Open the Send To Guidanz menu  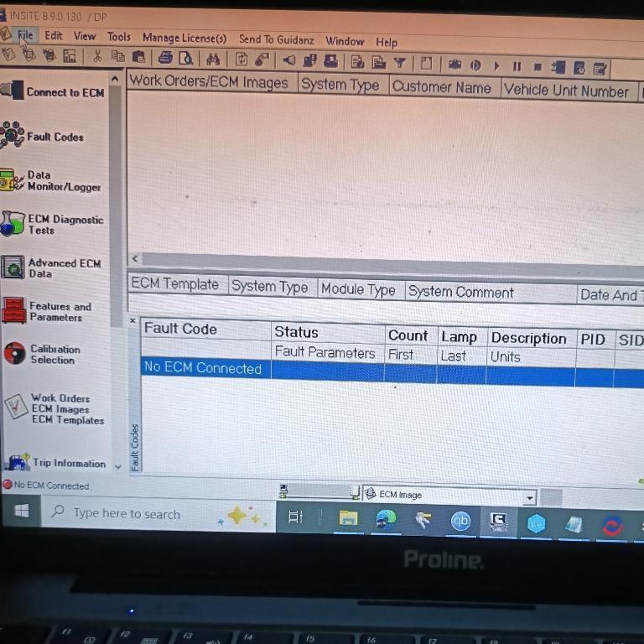pos(277,40)
